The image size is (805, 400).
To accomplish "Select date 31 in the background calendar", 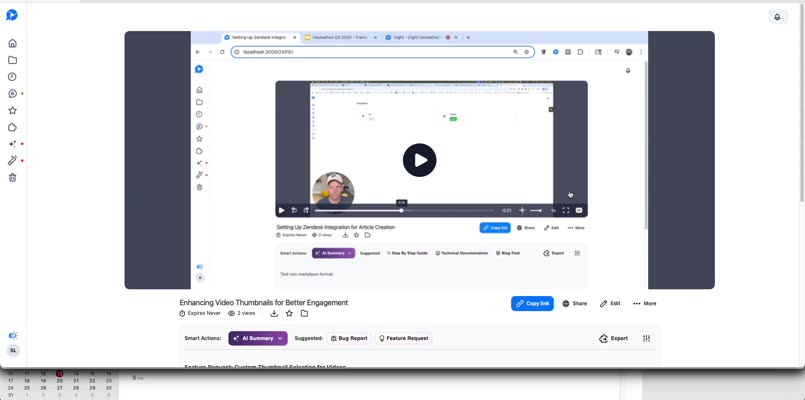I will (x=11, y=395).
